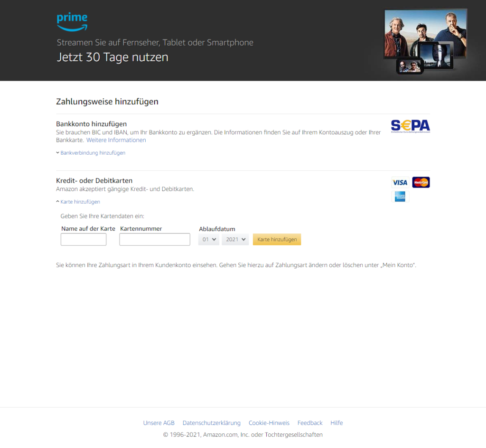Click the MasterCard logo
Image resolution: width=486 pixels, height=448 pixels.
(x=421, y=183)
